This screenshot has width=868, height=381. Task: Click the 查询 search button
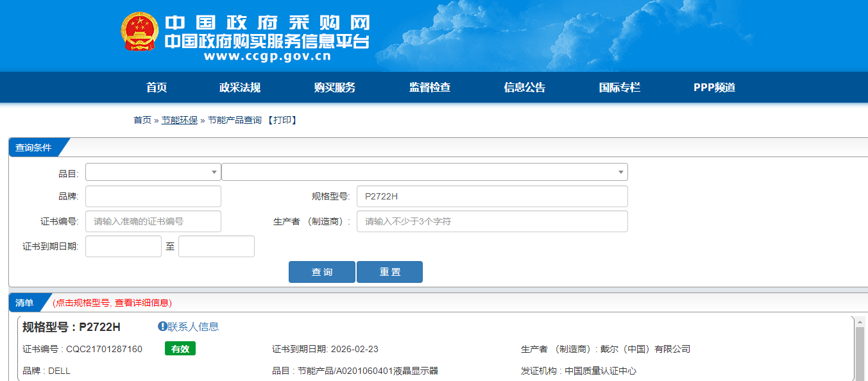(322, 272)
